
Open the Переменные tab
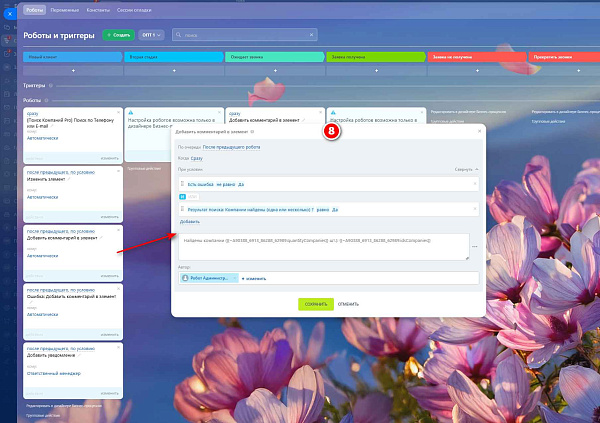coord(65,10)
